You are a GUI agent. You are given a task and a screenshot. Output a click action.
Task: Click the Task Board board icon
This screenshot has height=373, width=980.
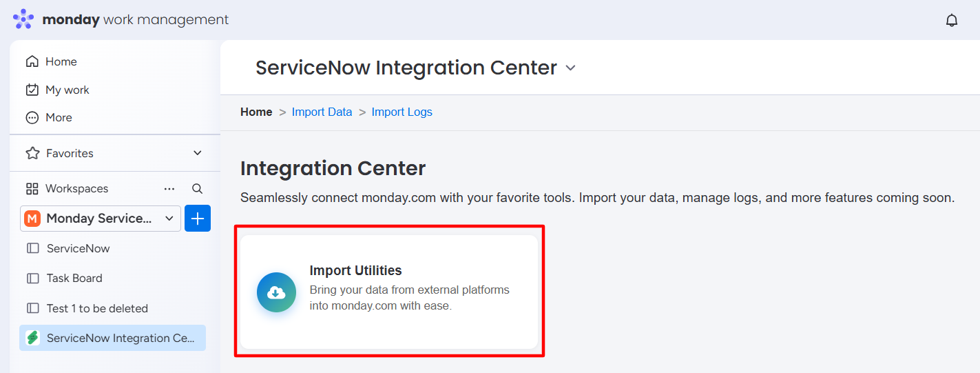(32, 278)
